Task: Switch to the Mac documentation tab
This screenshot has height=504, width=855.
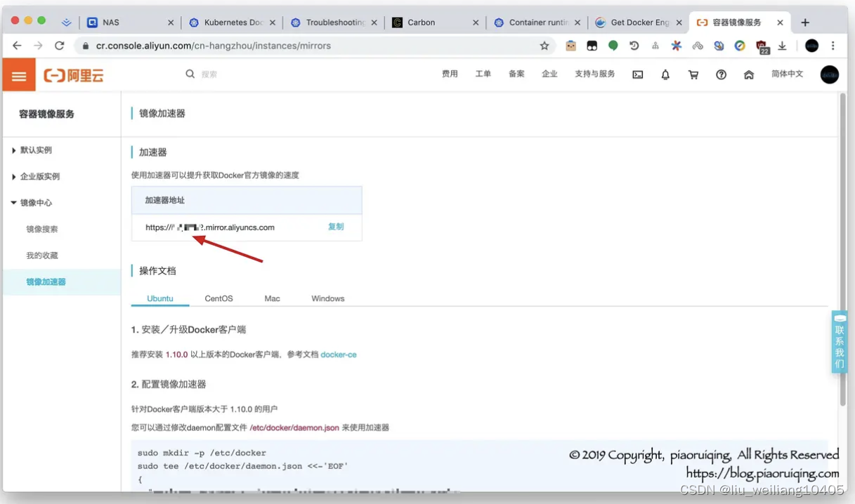Action: [272, 298]
